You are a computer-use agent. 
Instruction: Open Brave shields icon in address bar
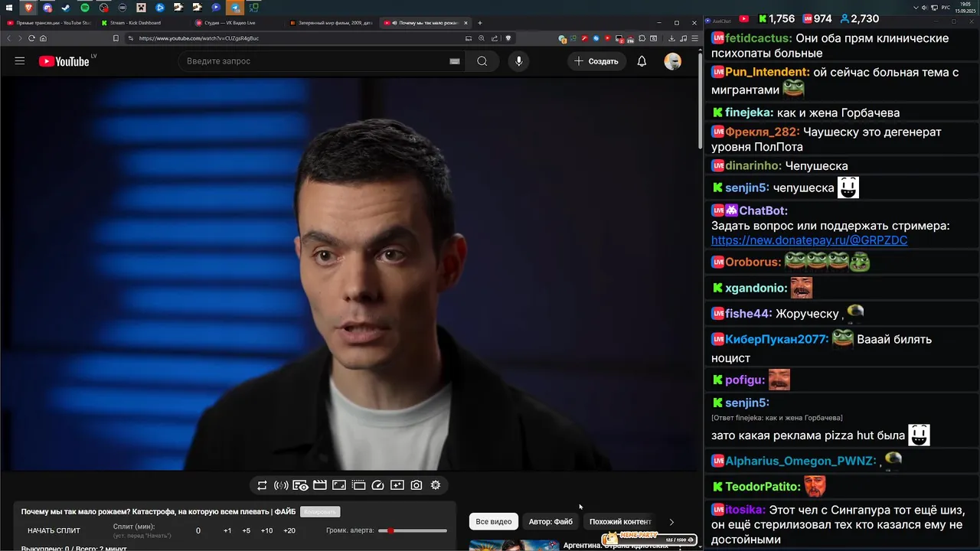coord(508,38)
